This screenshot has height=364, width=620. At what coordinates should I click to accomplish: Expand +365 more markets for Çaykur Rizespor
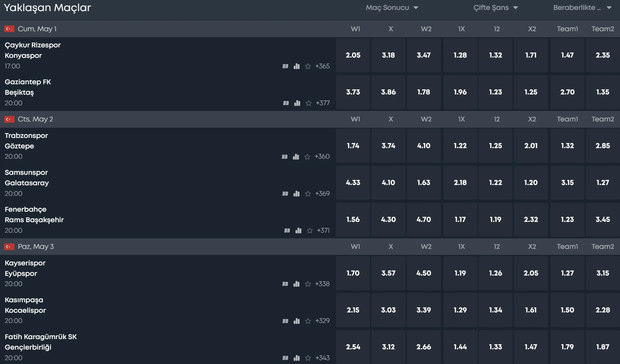click(322, 66)
